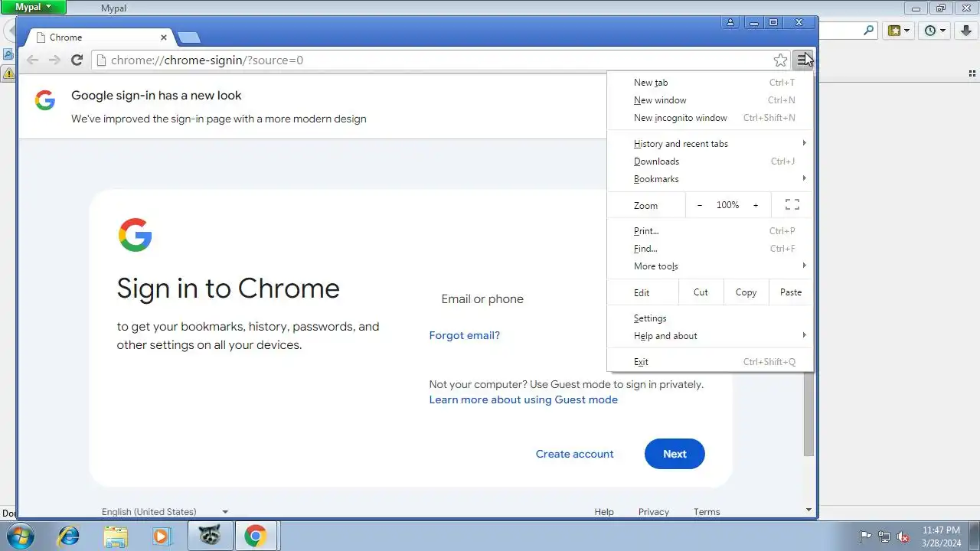The width and height of the screenshot is (980, 551).
Task: Click the Chrome forward arrow
Action: [x=54, y=60]
